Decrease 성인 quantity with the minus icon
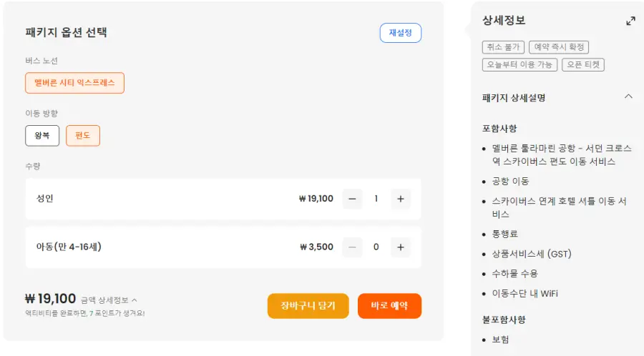Screen dimensions: 644x356 [x=352, y=199]
